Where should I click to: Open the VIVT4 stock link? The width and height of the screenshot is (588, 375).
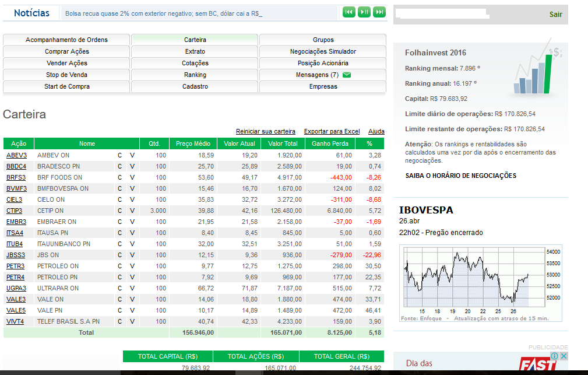15,321
